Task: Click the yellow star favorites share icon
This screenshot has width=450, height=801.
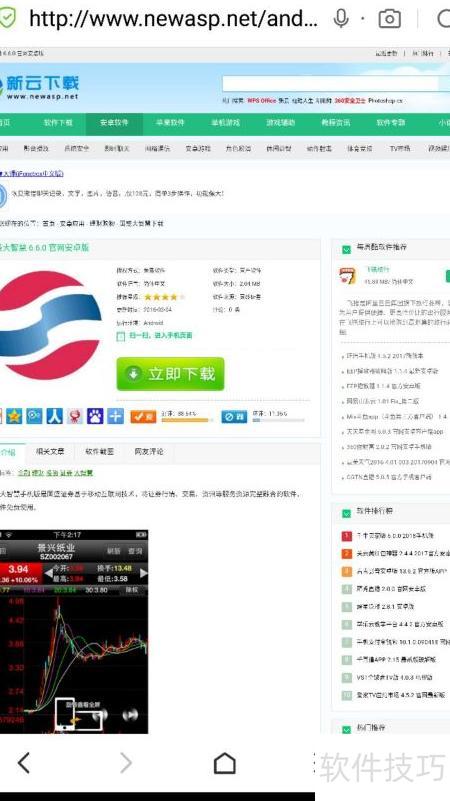Action: [x=14, y=416]
